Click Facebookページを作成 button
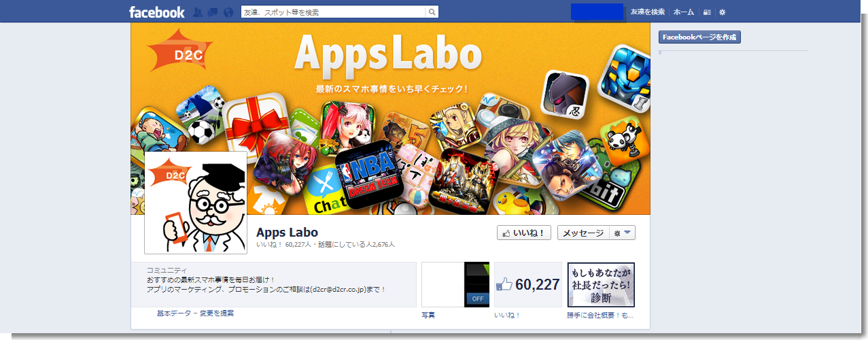Viewport: 868px width, 340px height. point(699,37)
